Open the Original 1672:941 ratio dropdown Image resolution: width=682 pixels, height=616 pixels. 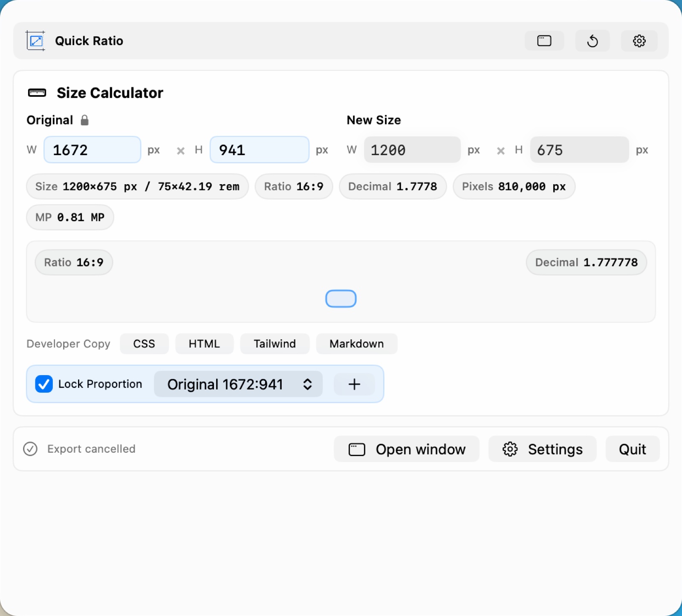pyautogui.click(x=238, y=384)
